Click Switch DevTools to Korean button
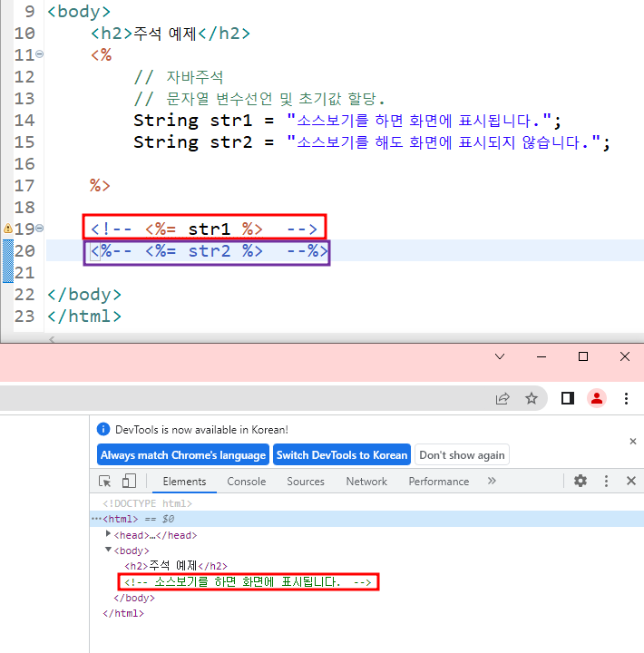Image resolution: width=644 pixels, height=653 pixels. click(342, 454)
